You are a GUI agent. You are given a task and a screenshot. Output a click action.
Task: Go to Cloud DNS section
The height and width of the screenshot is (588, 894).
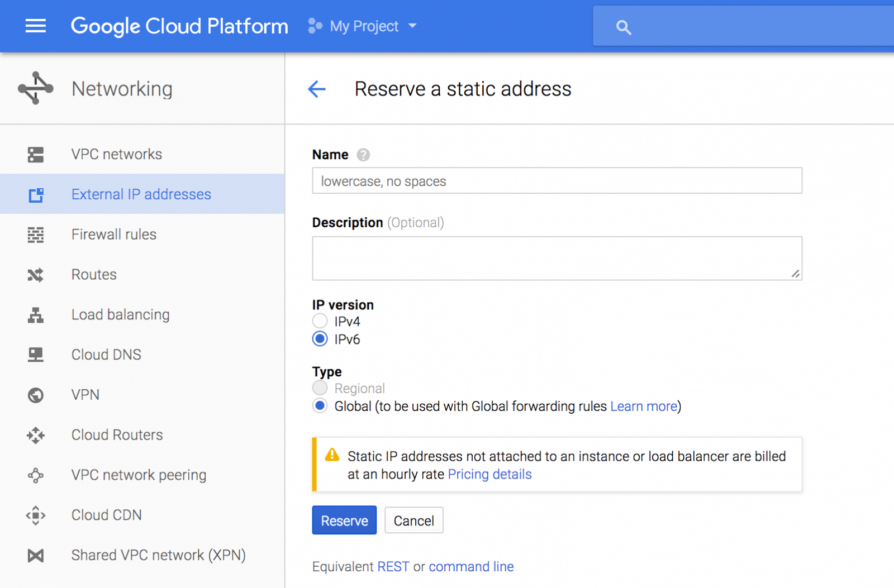[x=106, y=355]
